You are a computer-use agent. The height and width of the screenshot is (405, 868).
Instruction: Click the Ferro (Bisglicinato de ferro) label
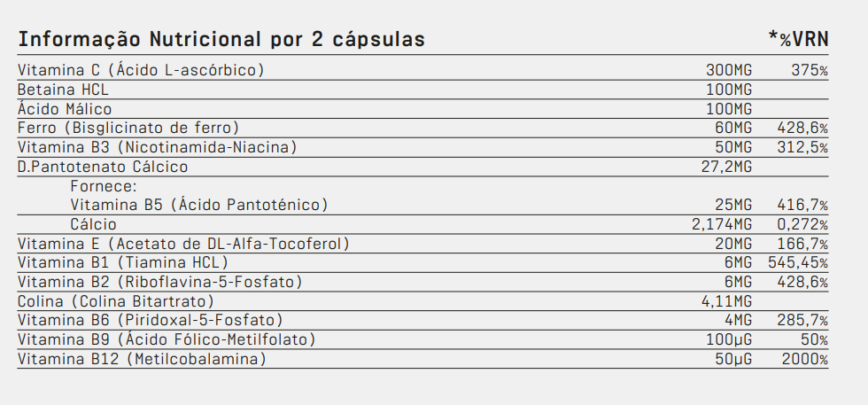click(x=128, y=129)
